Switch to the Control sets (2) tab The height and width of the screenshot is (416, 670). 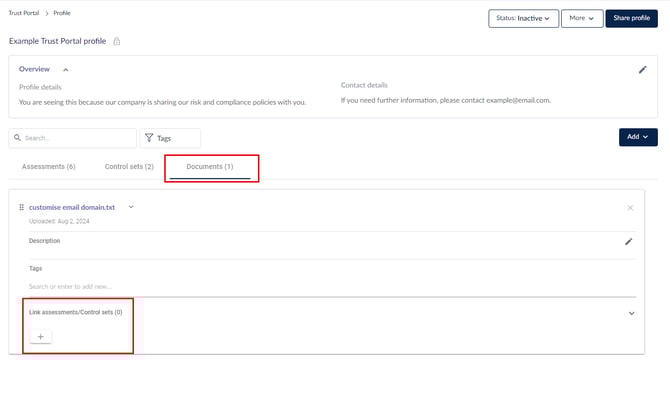click(129, 166)
